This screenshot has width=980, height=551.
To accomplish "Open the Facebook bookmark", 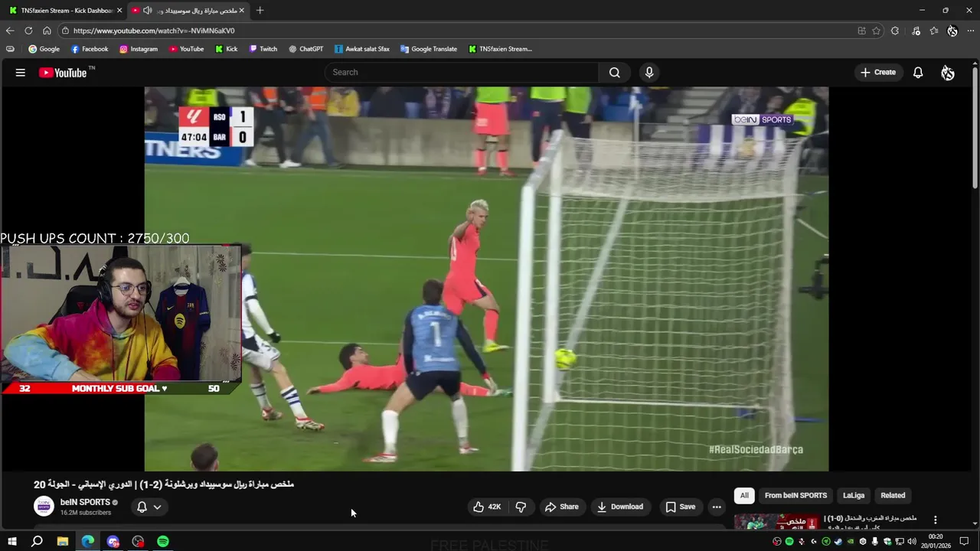I will pos(90,49).
